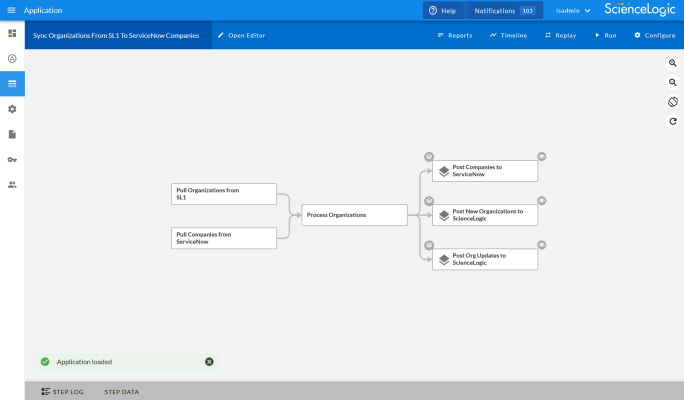The image size is (684, 400).
Task: Select the Pull Organizations from SL1 step
Action: [x=224, y=194]
